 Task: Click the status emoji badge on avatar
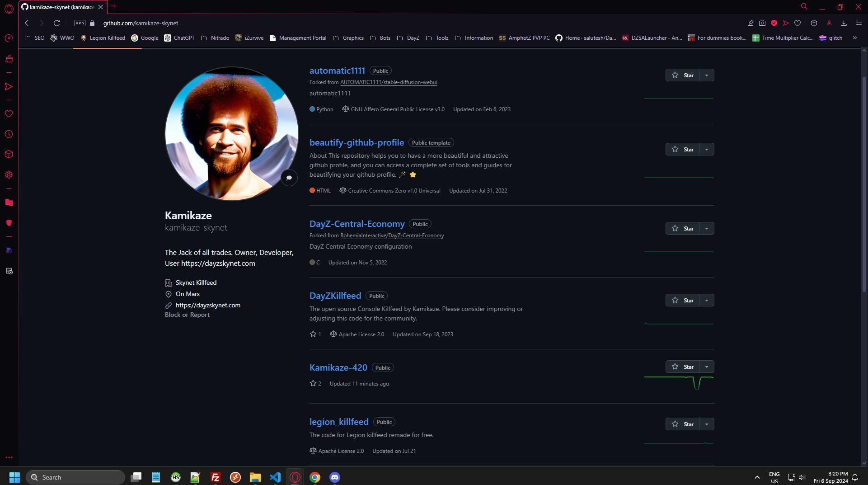(x=289, y=178)
